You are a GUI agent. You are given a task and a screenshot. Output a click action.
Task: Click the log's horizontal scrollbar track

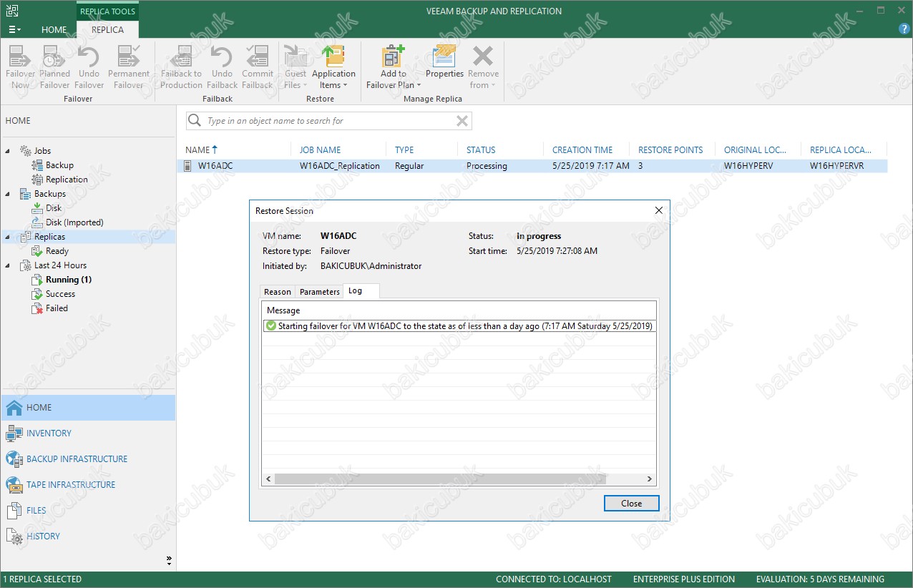click(x=459, y=479)
